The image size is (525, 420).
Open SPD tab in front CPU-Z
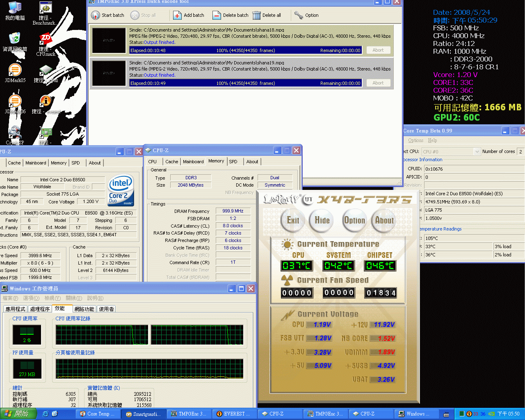click(233, 162)
